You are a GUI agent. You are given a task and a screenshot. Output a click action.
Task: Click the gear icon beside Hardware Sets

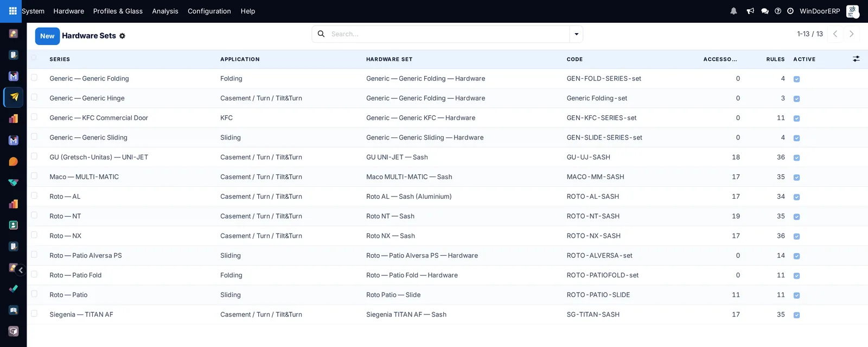pyautogui.click(x=122, y=36)
